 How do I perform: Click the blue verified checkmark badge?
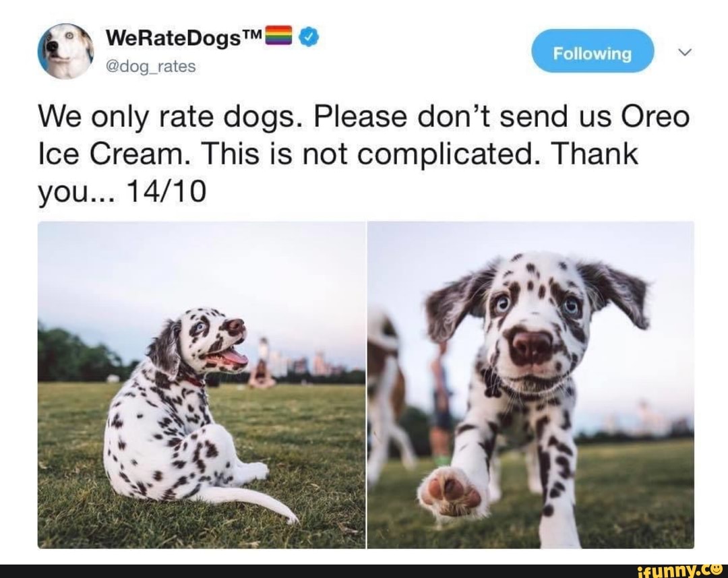coord(309,36)
